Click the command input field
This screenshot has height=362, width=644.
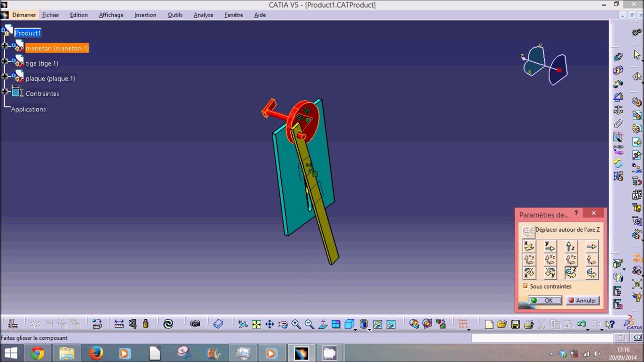pyautogui.click(x=543, y=338)
